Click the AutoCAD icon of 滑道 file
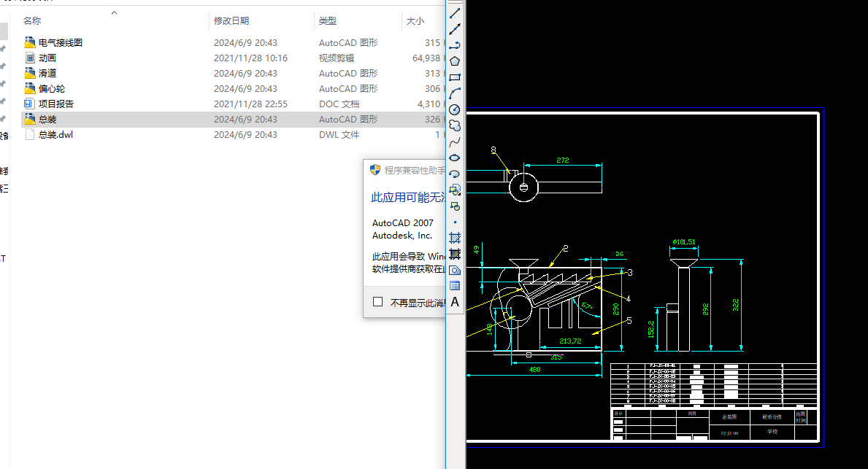Viewport: 868px width, 469px height. click(30, 73)
